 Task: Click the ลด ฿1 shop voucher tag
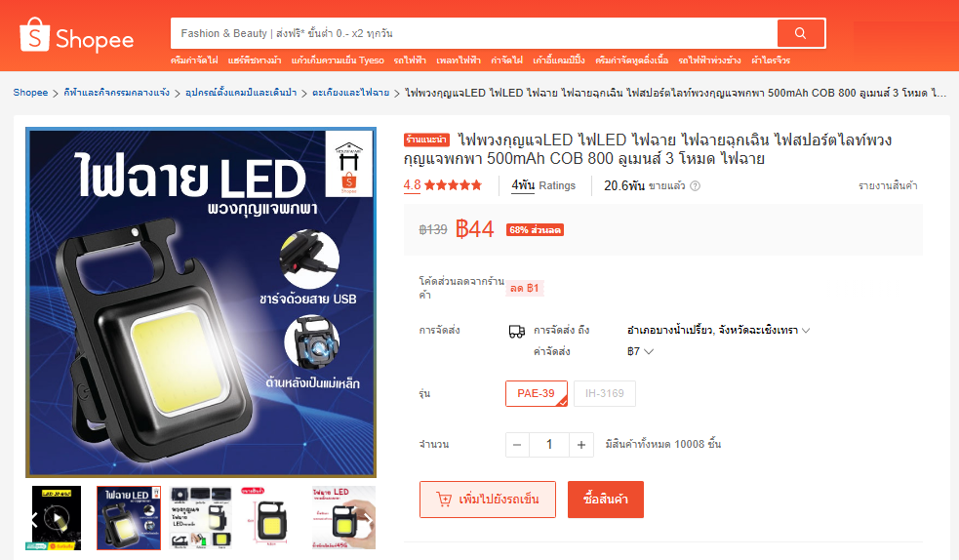(x=525, y=288)
